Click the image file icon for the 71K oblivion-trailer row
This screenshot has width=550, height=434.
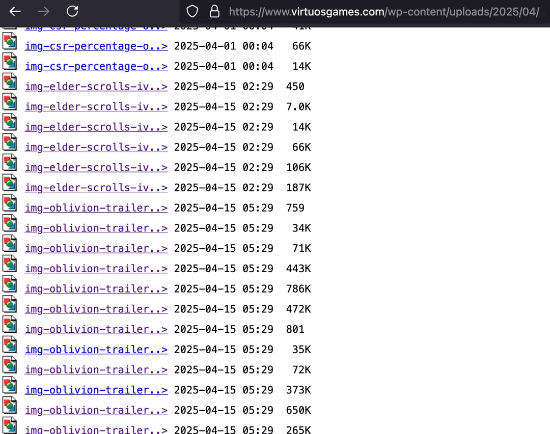coord(9,243)
